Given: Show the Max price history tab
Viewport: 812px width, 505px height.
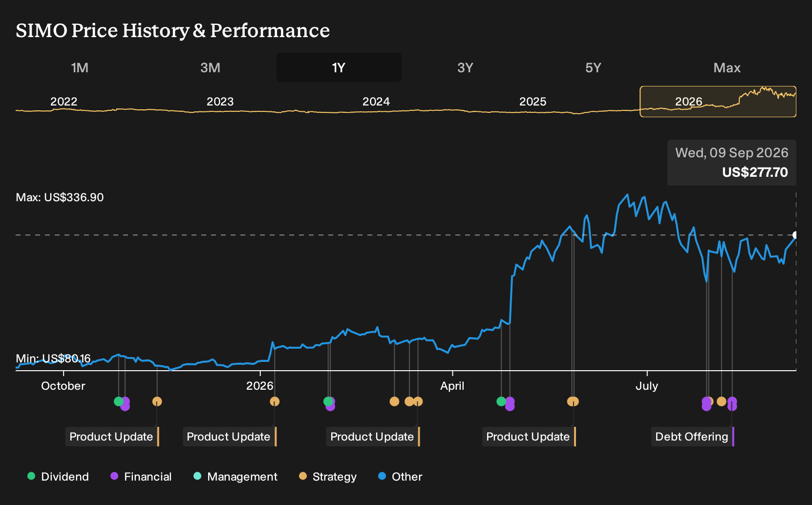Looking at the screenshot, I should pyautogui.click(x=727, y=67).
